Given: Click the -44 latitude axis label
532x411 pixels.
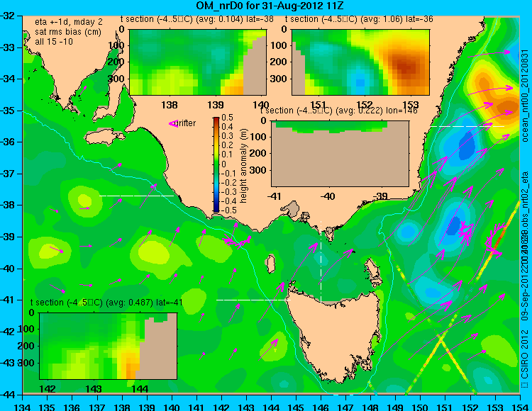Looking at the screenshot, I should (8, 395).
